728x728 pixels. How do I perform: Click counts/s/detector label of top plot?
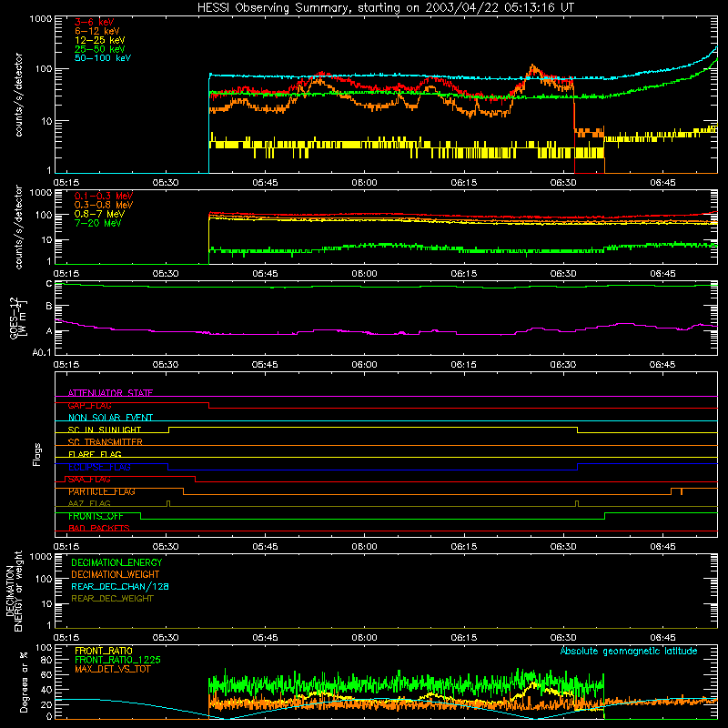tap(18, 95)
